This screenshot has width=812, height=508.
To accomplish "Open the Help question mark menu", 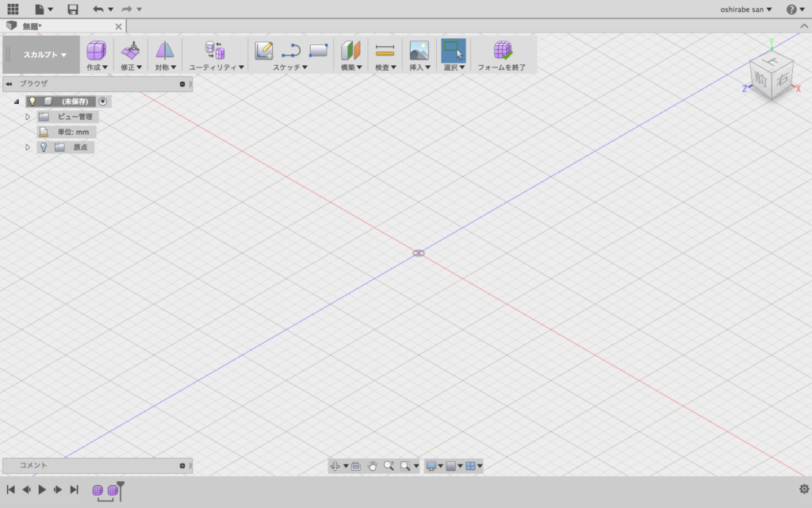I will tap(795, 10).
